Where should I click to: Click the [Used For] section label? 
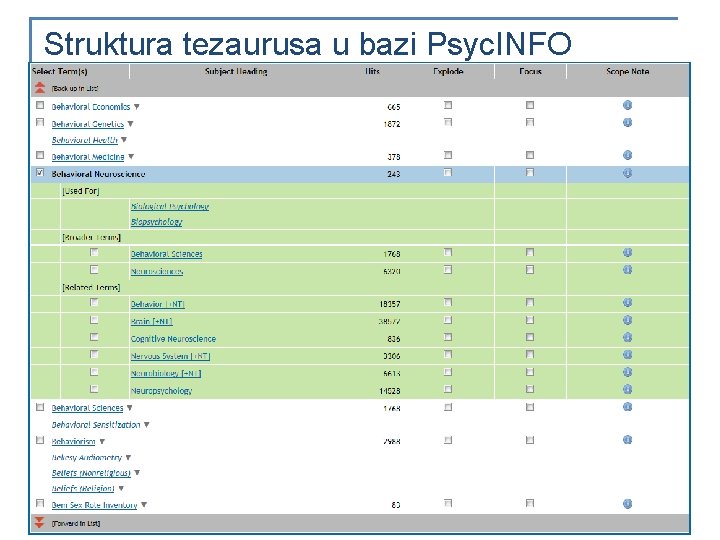(x=81, y=191)
